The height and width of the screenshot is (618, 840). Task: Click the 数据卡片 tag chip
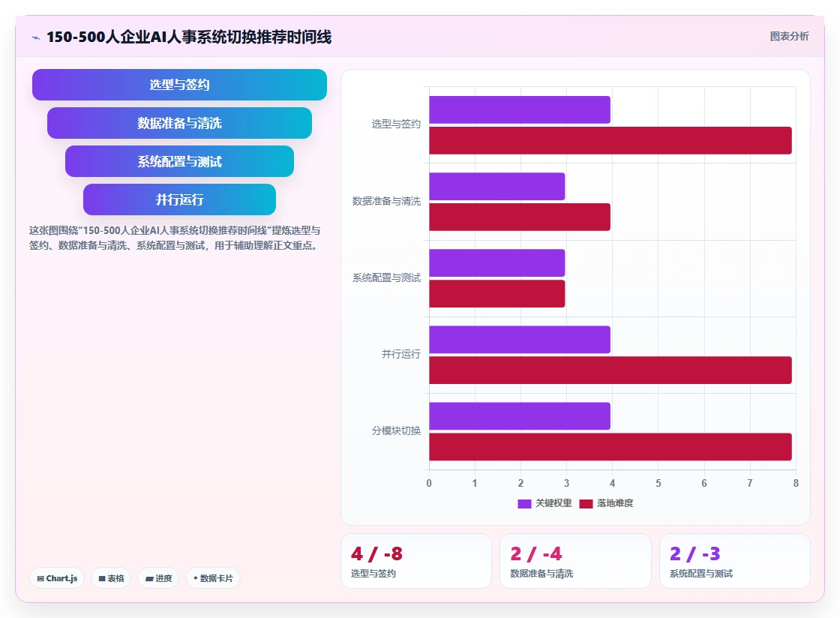pyautogui.click(x=213, y=578)
